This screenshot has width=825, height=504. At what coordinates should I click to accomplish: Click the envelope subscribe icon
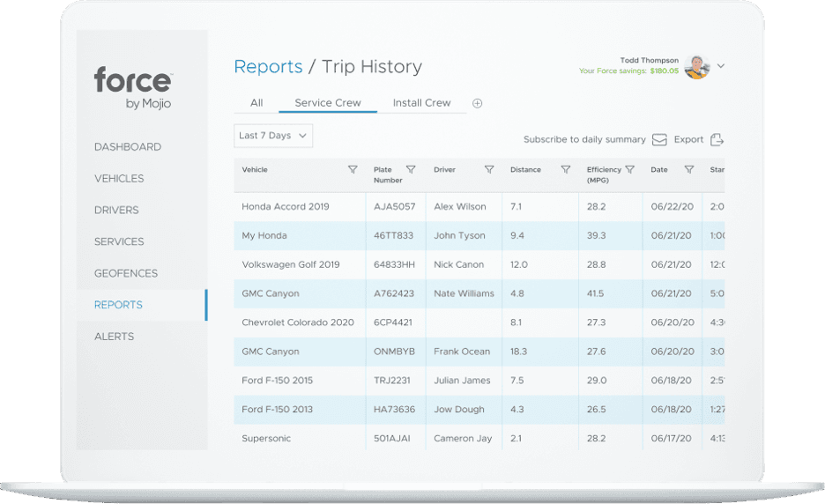click(x=660, y=139)
